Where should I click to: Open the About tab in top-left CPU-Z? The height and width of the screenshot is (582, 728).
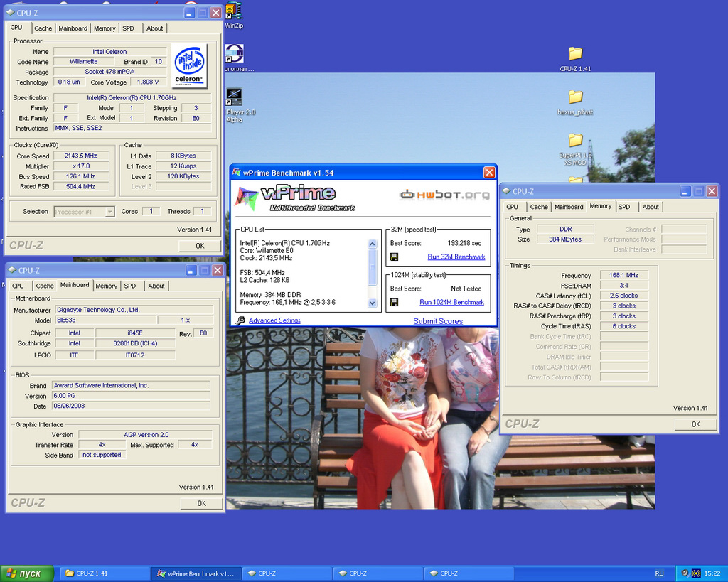[x=154, y=28]
